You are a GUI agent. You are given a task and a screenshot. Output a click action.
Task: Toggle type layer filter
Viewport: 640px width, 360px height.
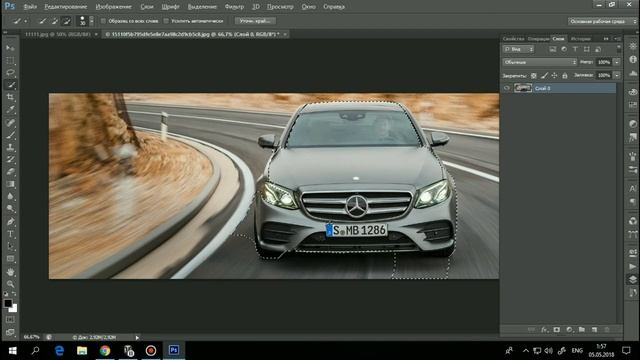[x=575, y=49]
